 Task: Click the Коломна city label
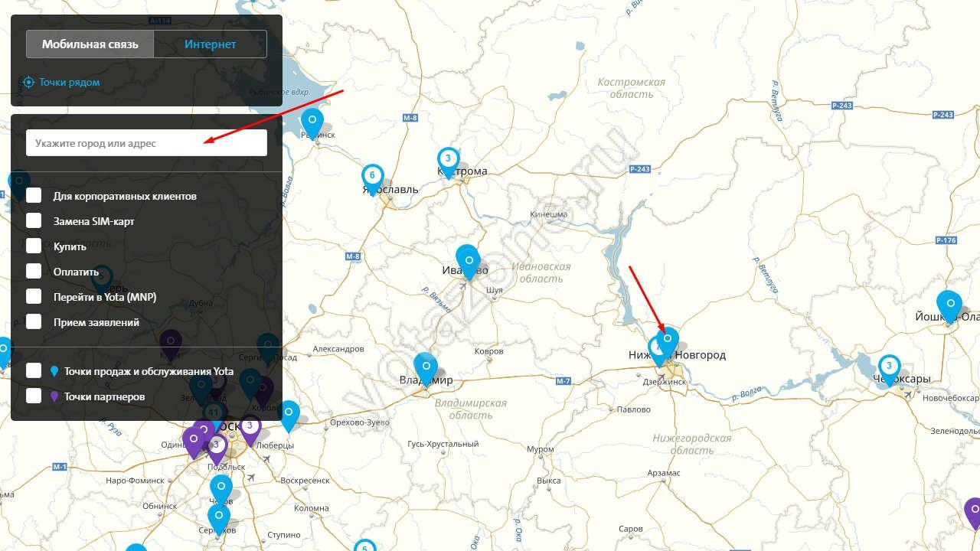click(312, 508)
